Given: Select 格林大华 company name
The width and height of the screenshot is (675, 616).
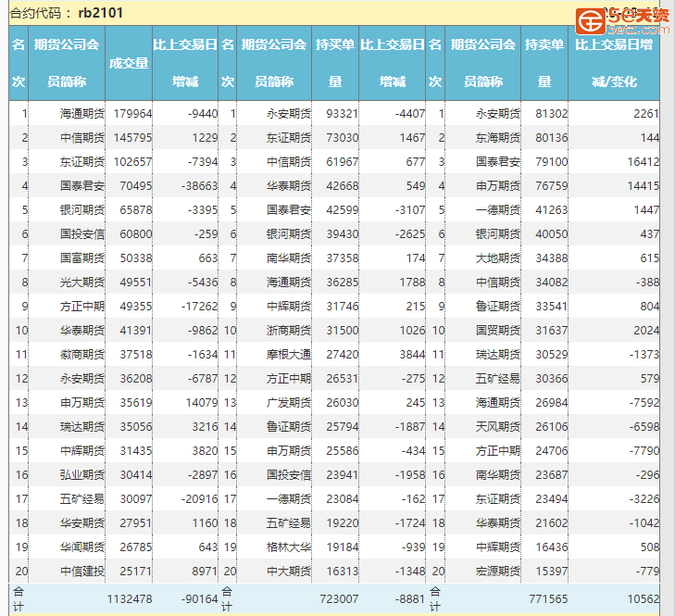Looking at the screenshot, I should (288, 547).
